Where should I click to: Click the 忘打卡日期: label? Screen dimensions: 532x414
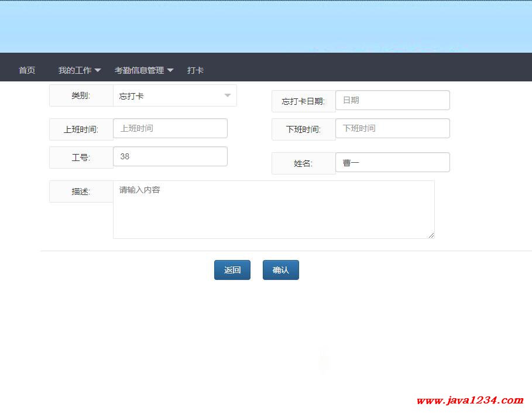click(x=304, y=101)
